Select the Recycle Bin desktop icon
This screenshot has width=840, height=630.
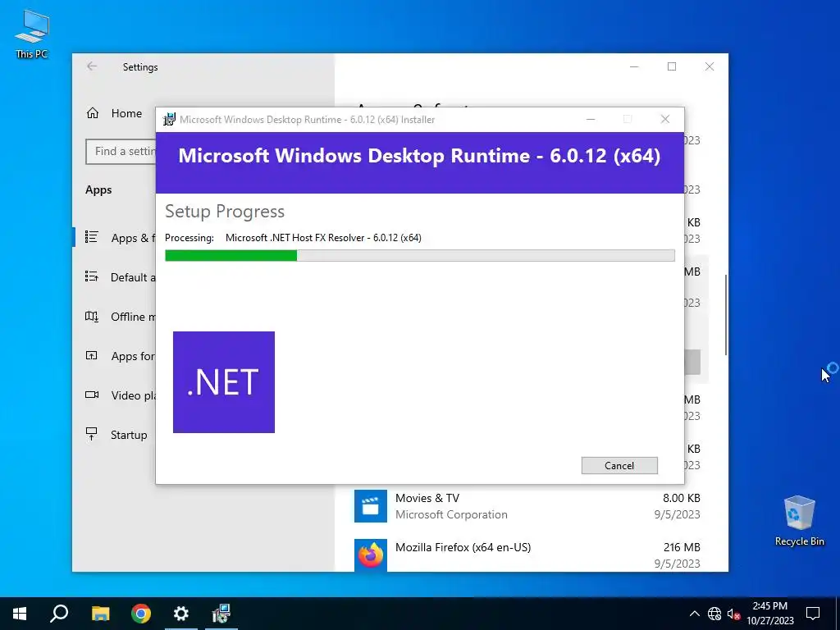point(799,521)
